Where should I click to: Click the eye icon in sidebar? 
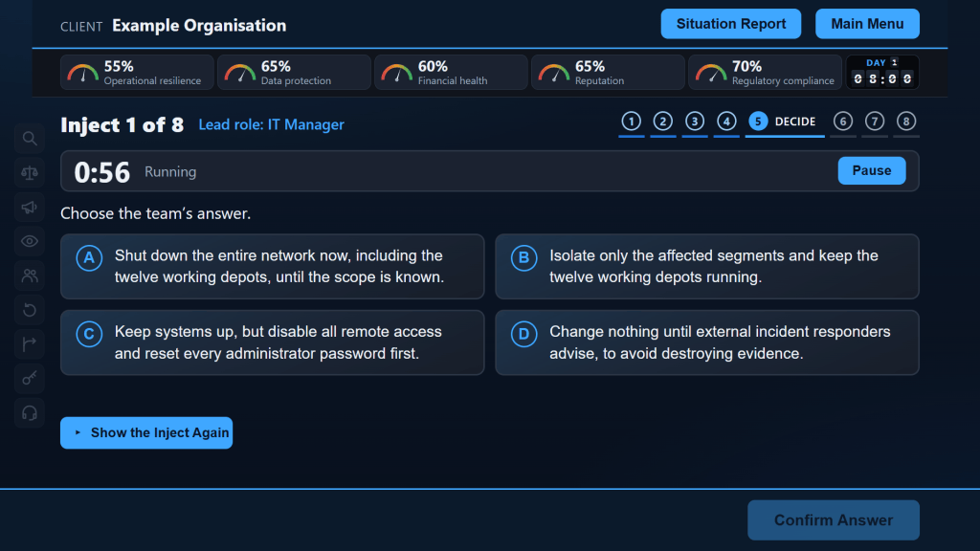pyautogui.click(x=30, y=241)
